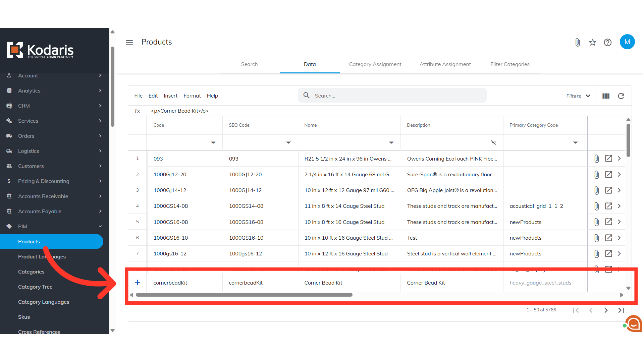Image resolution: width=644 pixels, height=362 pixels.
Task: Switch to Category Assignment tab
Action: [x=375, y=64]
